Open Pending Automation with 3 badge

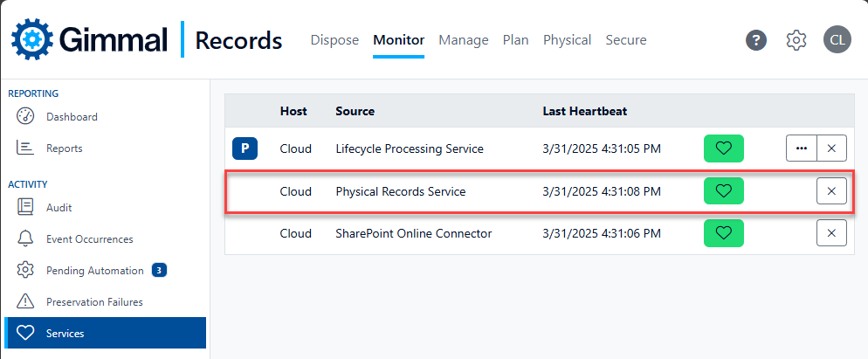click(94, 271)
